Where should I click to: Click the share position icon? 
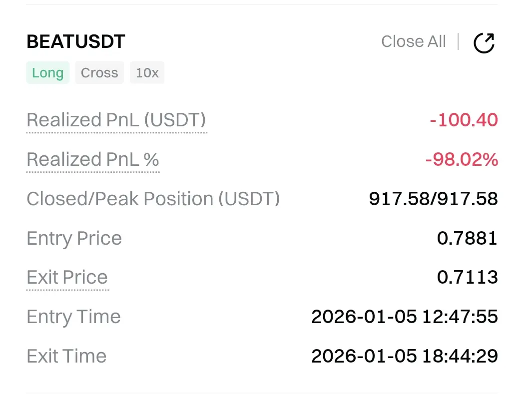[x=484, y=43]
